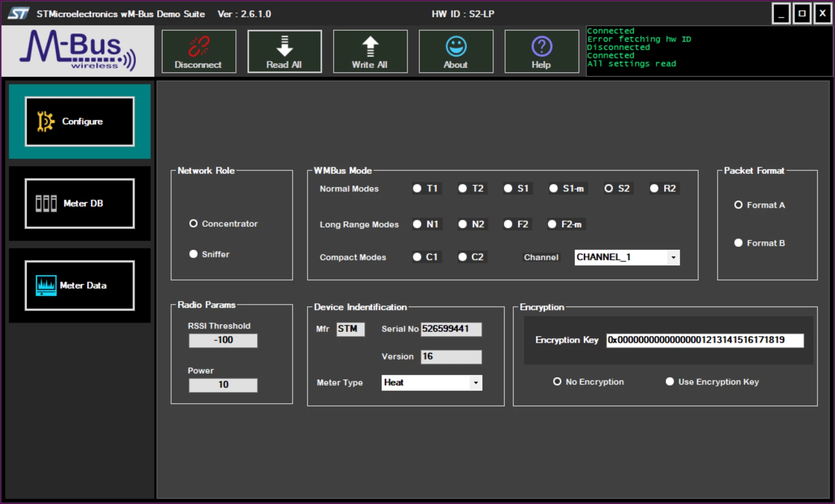
Task: Select Format B packet format
Action: point(738,243)
